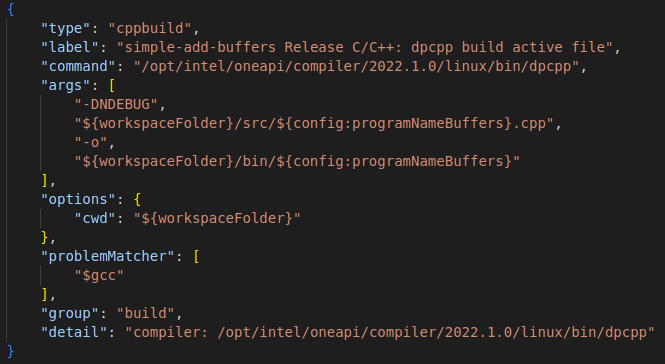Image resolution: width=665 pixels, height=364 pixels.
Task: Click the yellow opening brace after "options"
Action: point(137,199)
